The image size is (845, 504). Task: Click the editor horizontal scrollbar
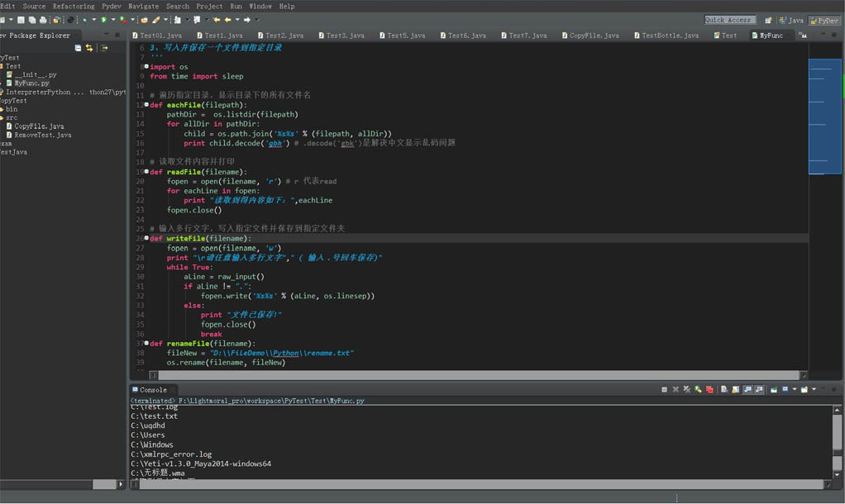479,375
